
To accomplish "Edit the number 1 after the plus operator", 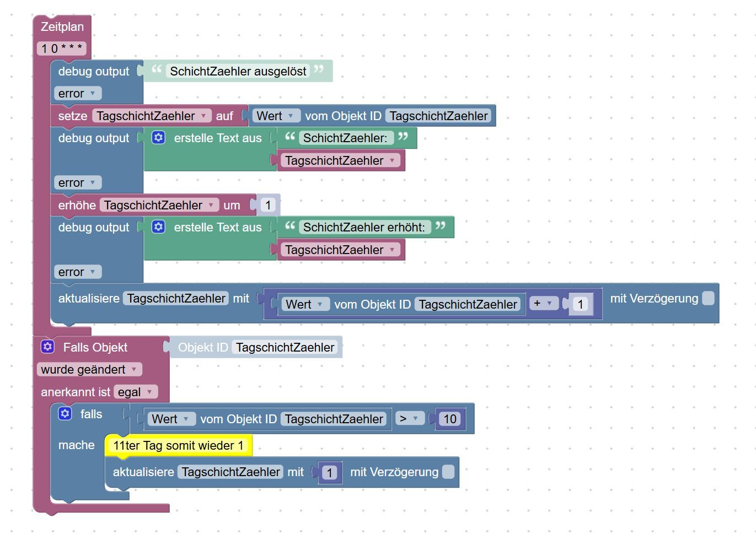I will pyautogui.click(x=580, y=304).
